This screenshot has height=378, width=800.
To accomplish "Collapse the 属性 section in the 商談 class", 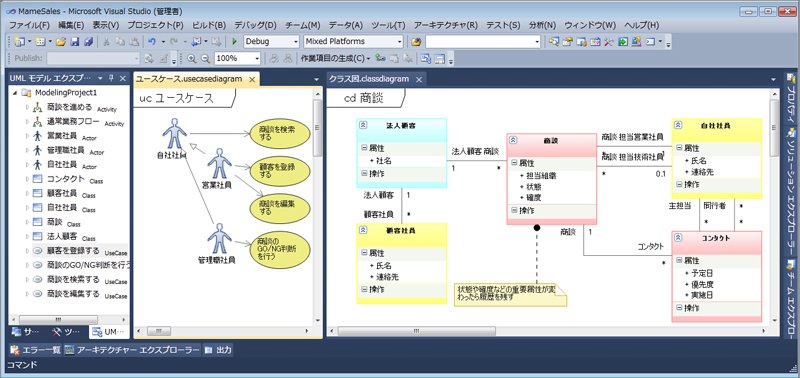I will coord(514,163).
